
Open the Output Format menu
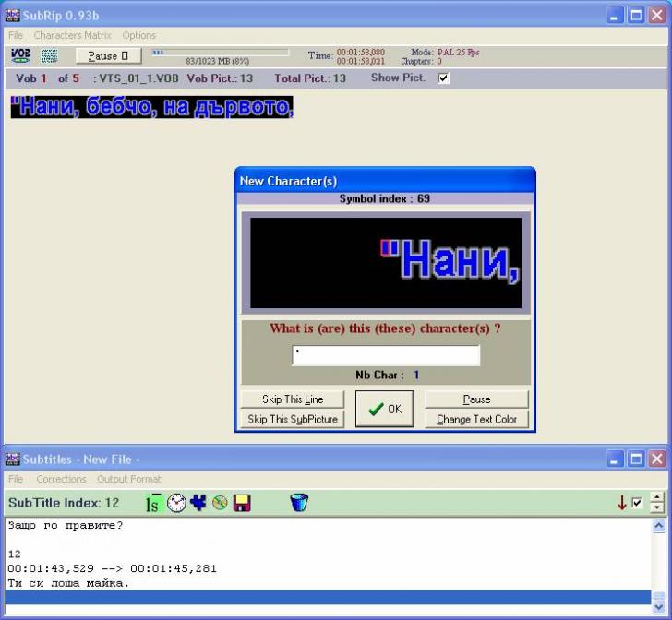click(x=128, y=479)
